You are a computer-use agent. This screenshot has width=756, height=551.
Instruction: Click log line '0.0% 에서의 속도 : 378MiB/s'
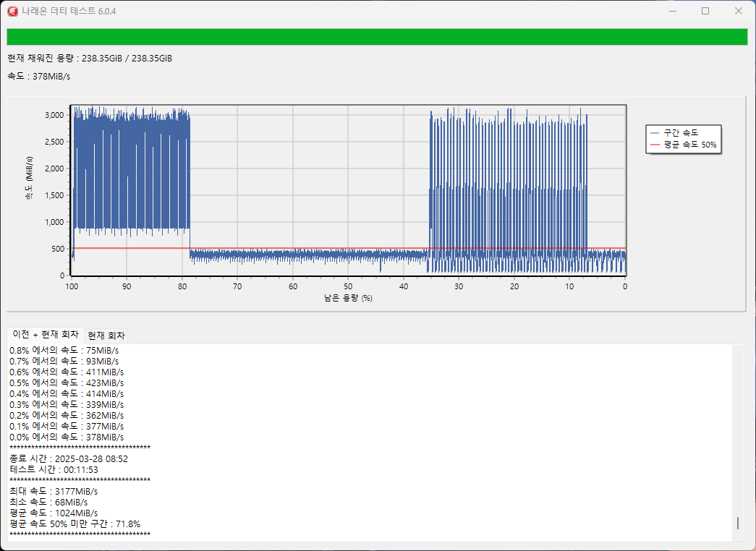(67, 437)
